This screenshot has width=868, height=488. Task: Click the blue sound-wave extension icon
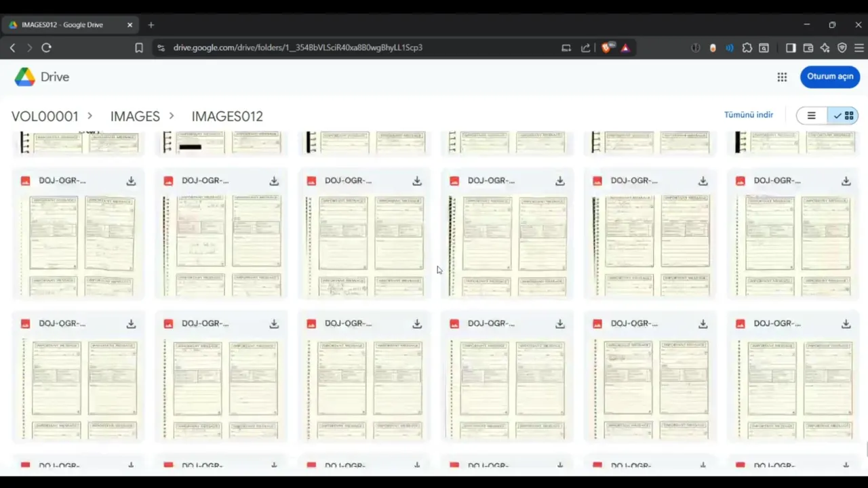(730, 47)
